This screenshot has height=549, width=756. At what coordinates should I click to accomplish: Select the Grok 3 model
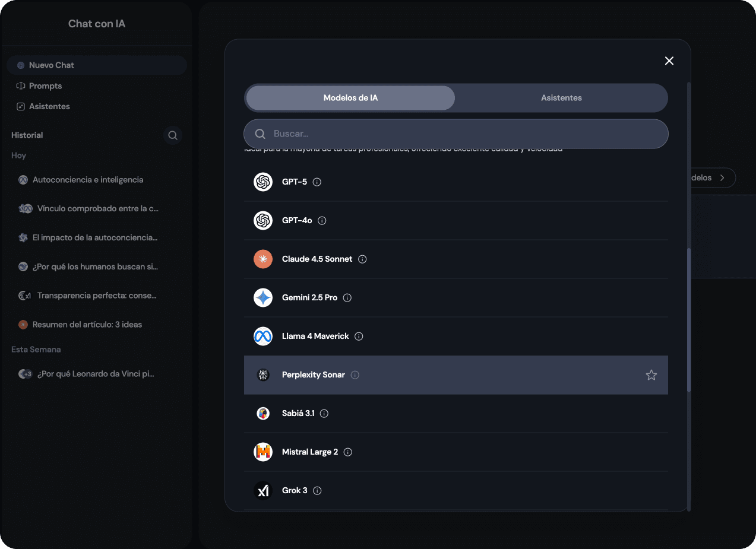(456, 491)
